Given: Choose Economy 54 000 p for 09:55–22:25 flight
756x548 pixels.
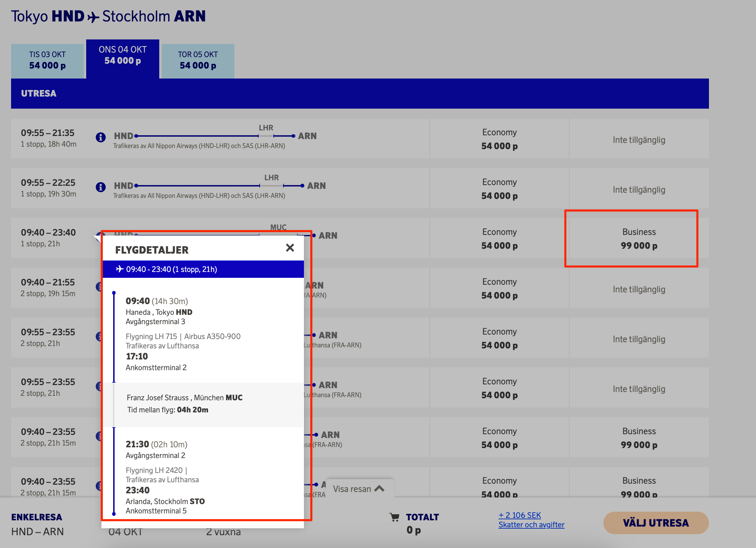Looking at the screenshot, I should coord(499,189).
